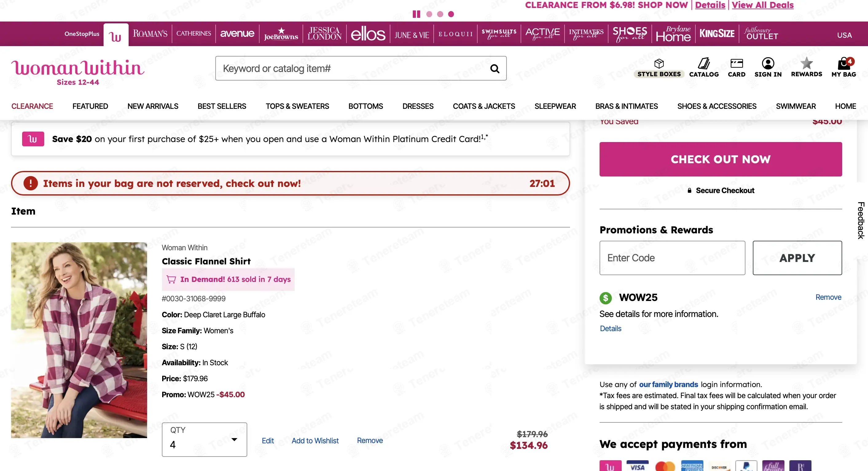This screenshot has height=471, width=868.
Task: Open the Save $20 credit card offer banner
Action: (x=291, y=139)
